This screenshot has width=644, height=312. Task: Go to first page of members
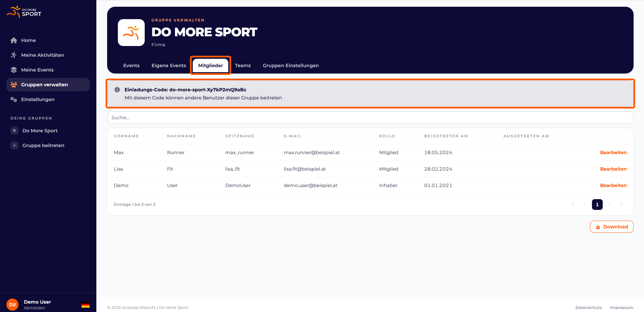pos(573,205)
